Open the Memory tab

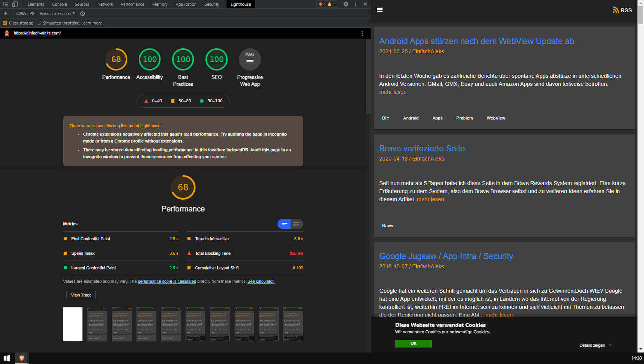pyautogui.click(x=160, y=4)
